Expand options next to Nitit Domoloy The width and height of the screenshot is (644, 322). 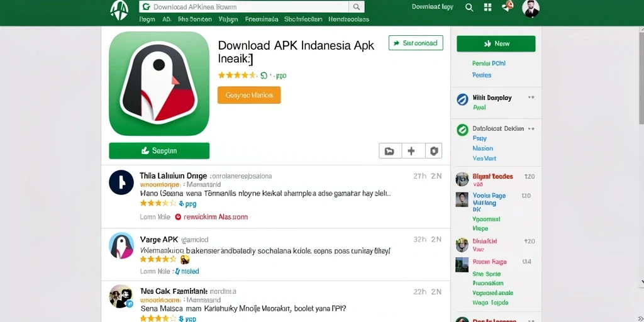point(531,97)
